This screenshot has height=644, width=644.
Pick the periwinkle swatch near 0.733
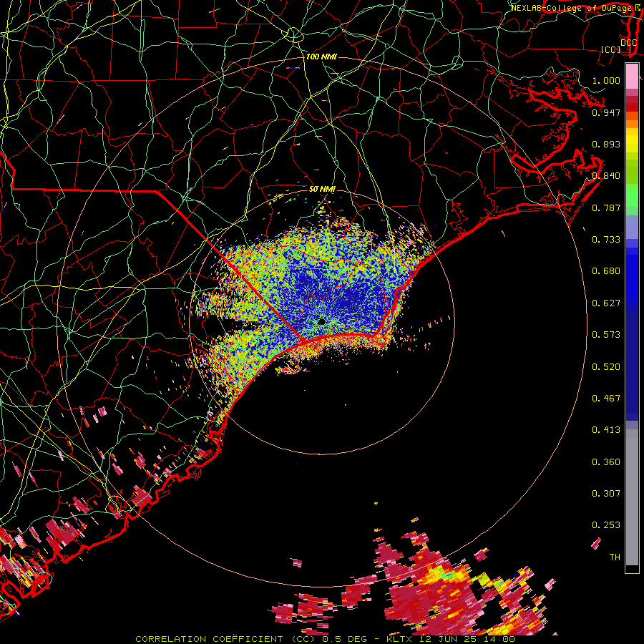point(632,228)
